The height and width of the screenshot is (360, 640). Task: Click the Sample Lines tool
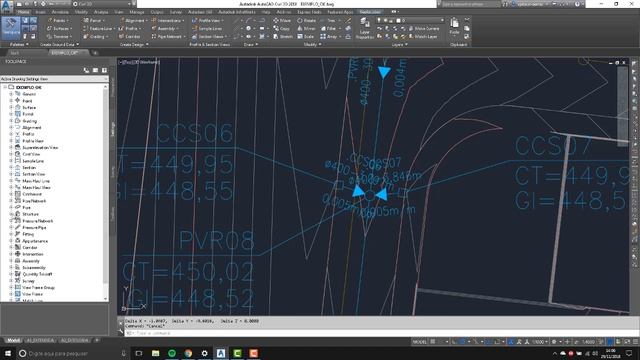point(207,29)
